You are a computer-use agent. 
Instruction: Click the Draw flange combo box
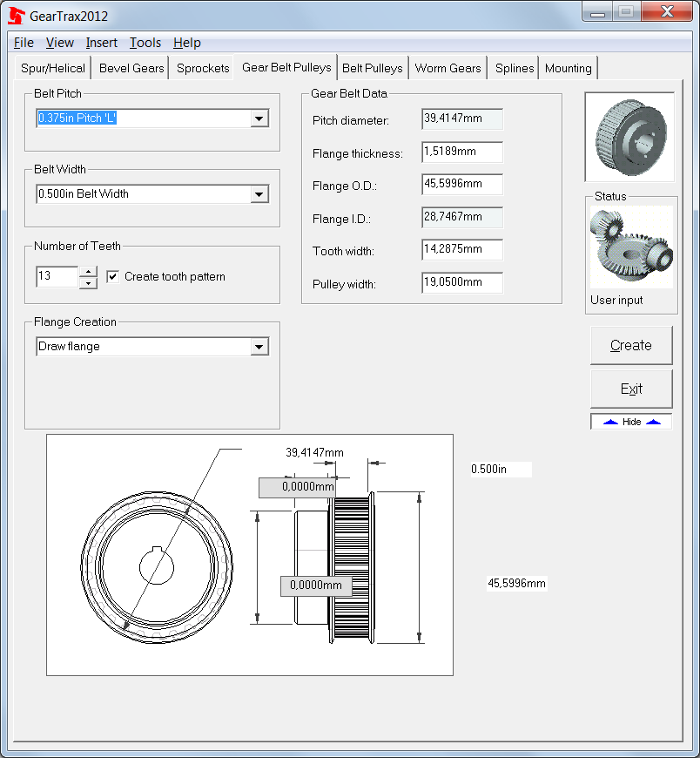(x=152, y=347)
